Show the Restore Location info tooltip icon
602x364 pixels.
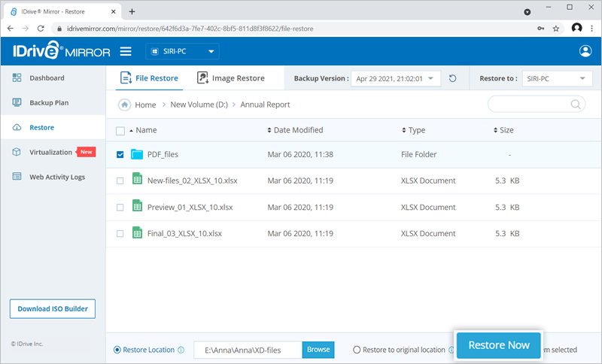pos(181,350)
